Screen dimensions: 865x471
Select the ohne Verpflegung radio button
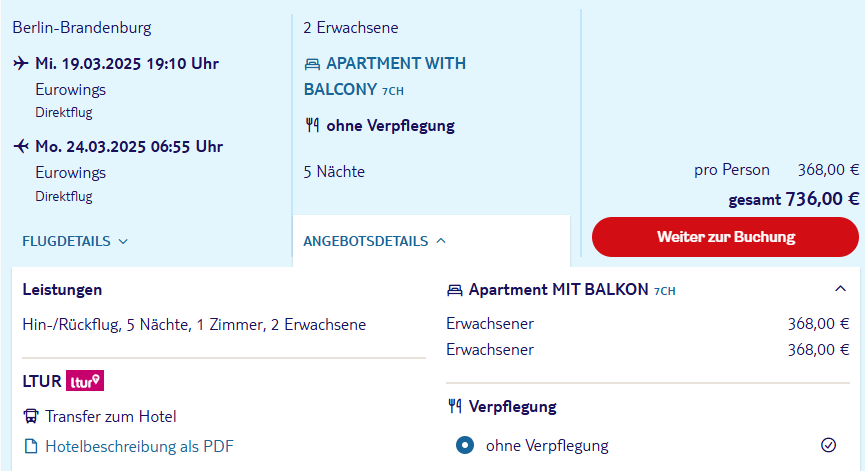(465, 445)
